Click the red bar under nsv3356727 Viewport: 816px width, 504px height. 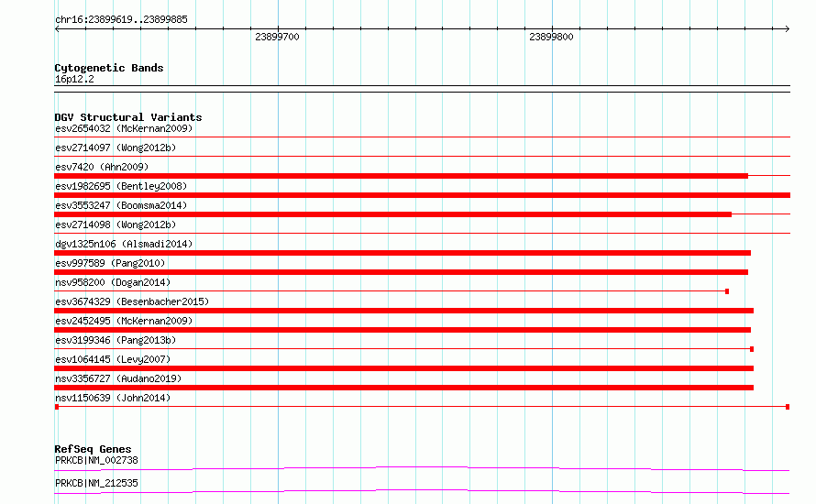click(403, 388)
